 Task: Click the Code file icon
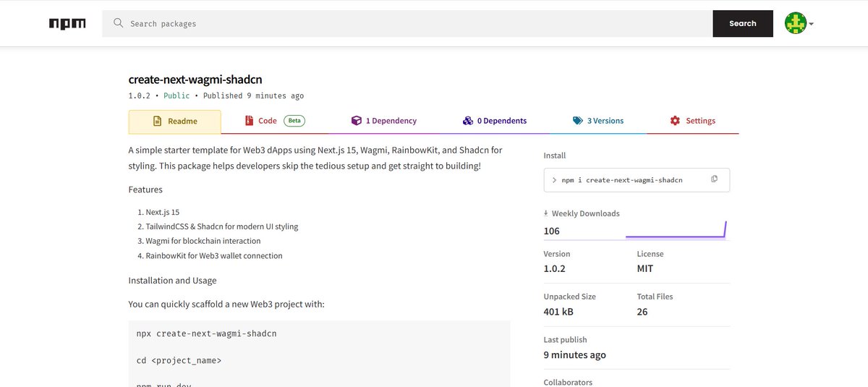[x=249, y=121]
